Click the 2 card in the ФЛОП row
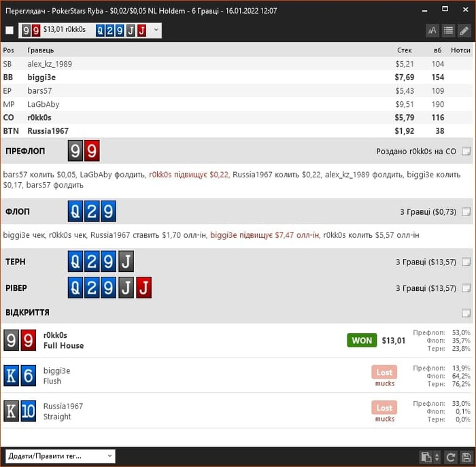Screen dimensions: 476x467 [92, 211]
